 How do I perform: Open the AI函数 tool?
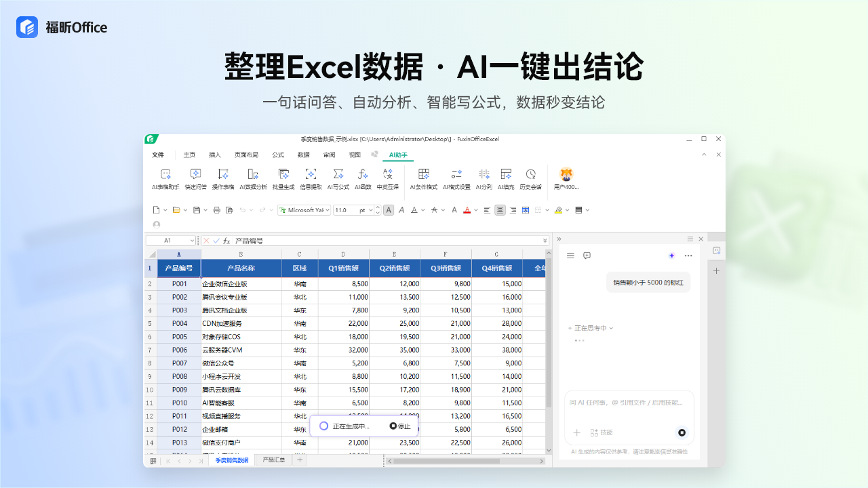[x=363, y=179]
